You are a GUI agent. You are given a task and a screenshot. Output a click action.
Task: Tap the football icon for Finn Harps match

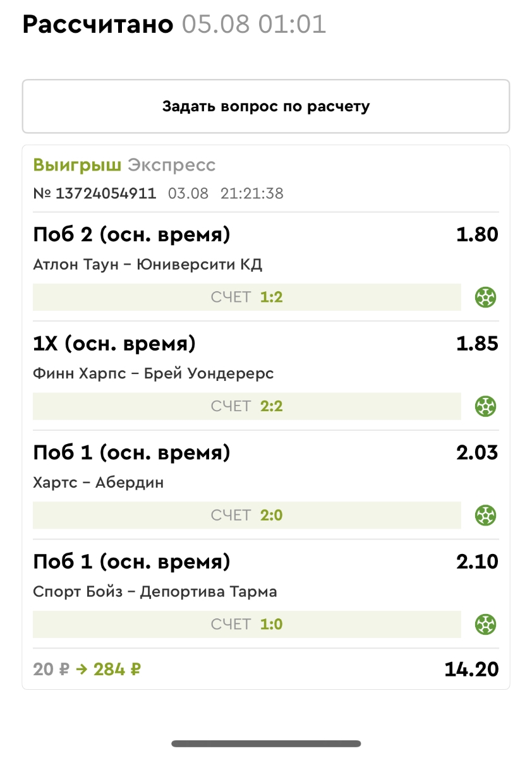(486, 406)
